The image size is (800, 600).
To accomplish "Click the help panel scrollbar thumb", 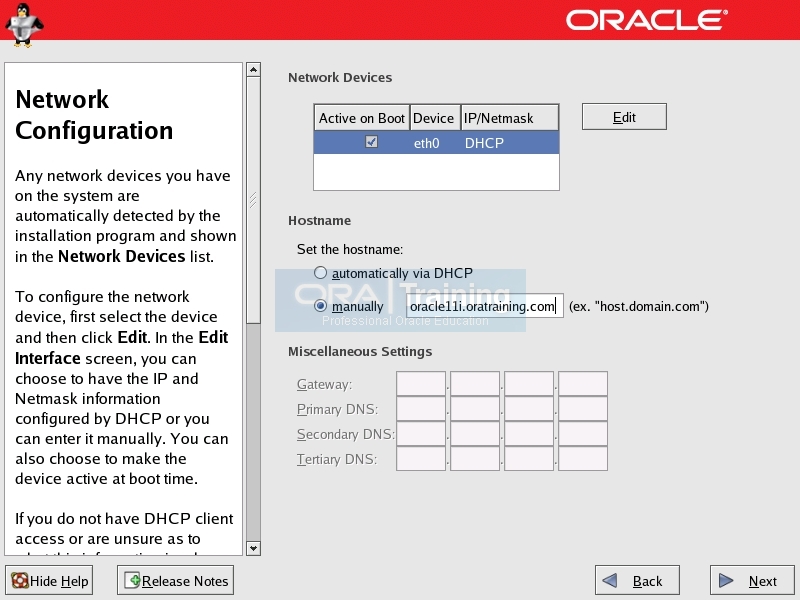I will tap(254, 200).
